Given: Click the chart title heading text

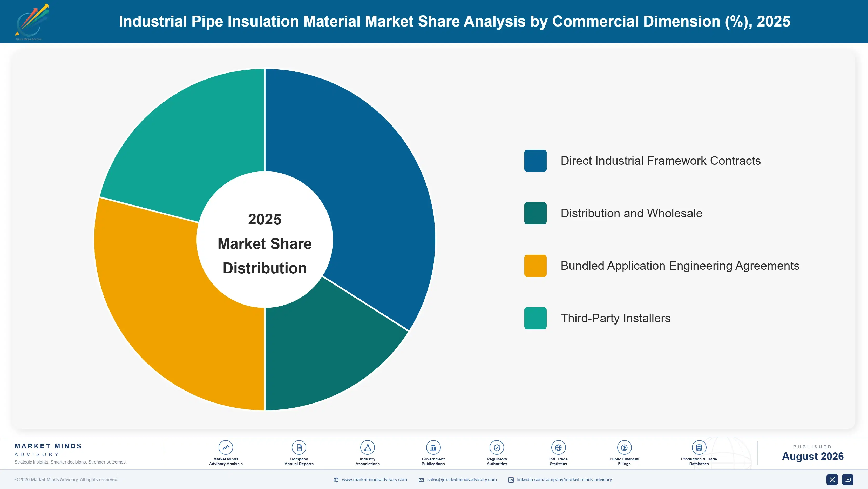Looking at the screenshot, I should pos(455,21).
